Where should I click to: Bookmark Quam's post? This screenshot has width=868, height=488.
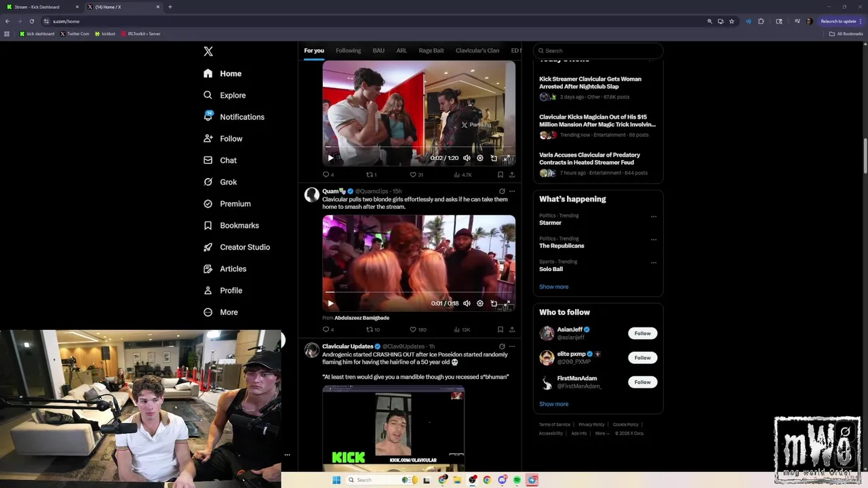pyautogui.click(x=500, y=330)
